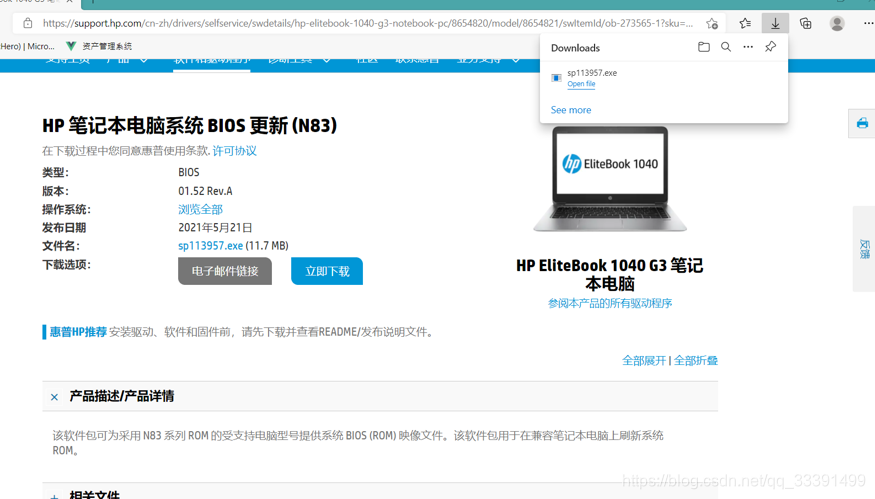Click See more in Downloads panel
Image resolution: width=875 pixels, height=499 pixels.
click(570, 110)
